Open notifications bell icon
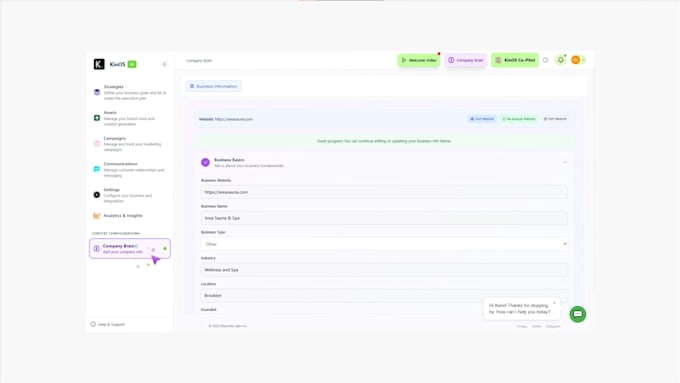This screenshot has height=383, width=680. pyautogui.click(x=561, y=60)
